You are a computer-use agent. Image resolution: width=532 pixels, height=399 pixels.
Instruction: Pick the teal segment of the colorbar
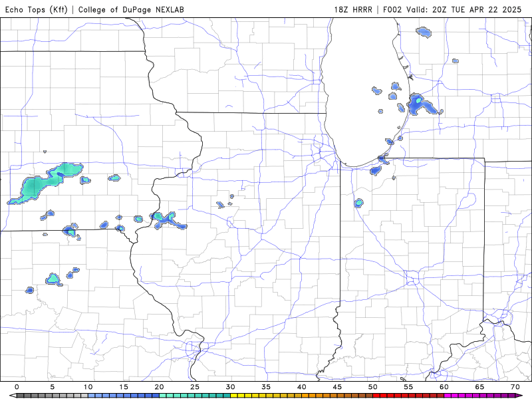click(x=195, y=396)
